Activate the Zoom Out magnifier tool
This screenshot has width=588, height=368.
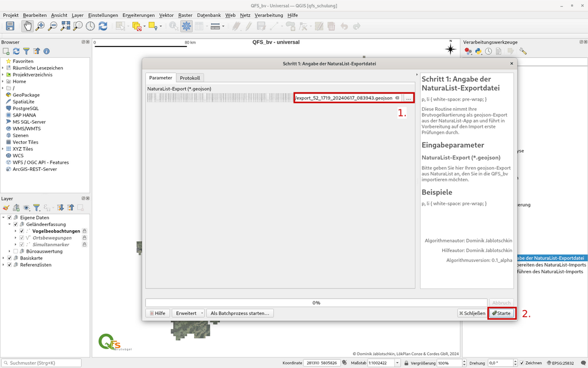coord(53,26)
